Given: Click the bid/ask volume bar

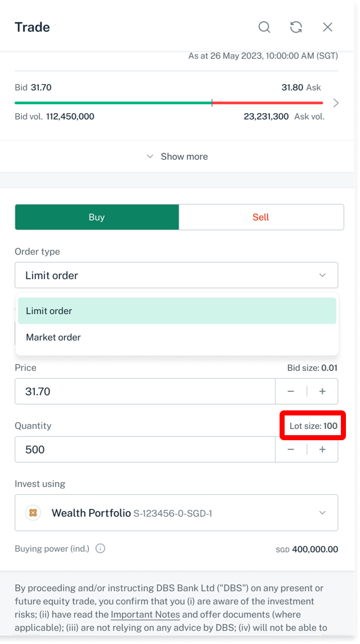Looking at the screenshot, I should [169, 102].
